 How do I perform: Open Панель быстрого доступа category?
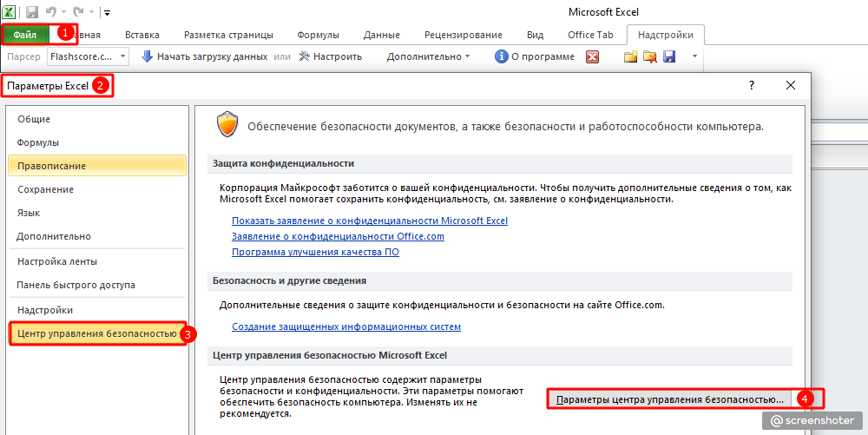(97, 285)
